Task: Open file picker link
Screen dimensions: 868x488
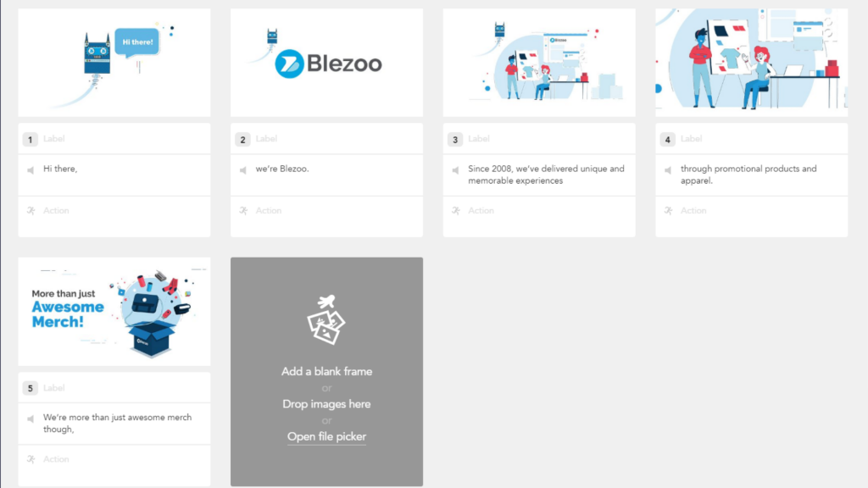Action: click(326, 436)
